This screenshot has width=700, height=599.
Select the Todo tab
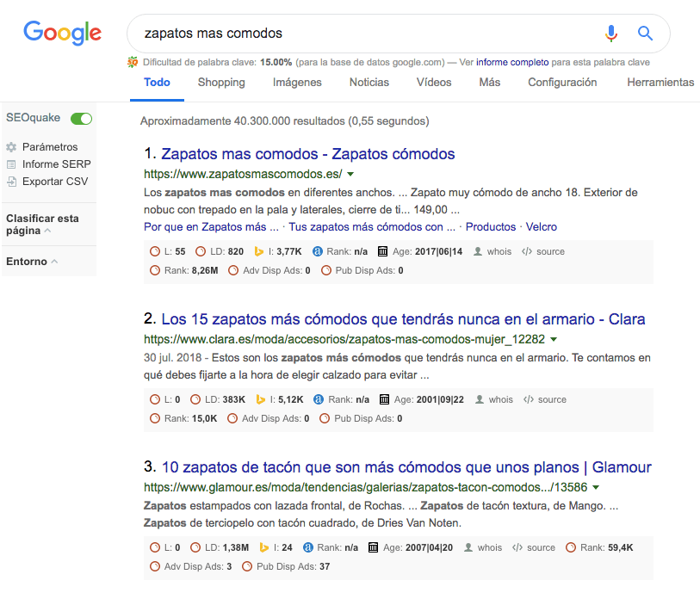(x=157, y=82)
